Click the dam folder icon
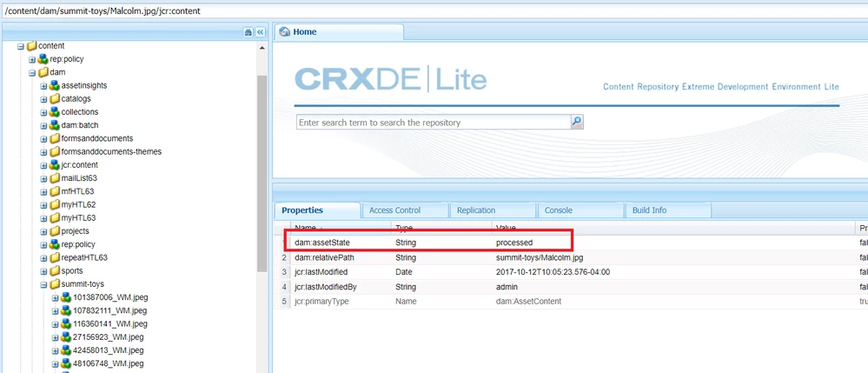 tap(43, 73)
